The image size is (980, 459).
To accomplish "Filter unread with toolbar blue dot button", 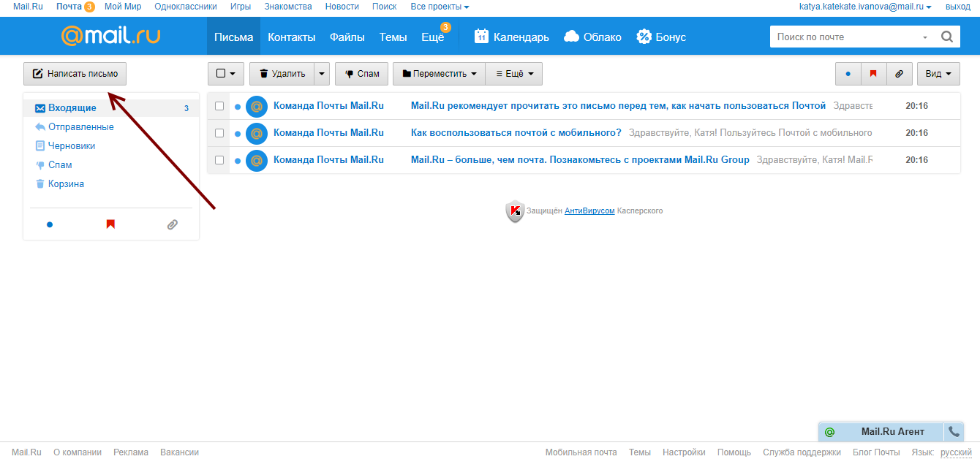I will coord(848,74).
